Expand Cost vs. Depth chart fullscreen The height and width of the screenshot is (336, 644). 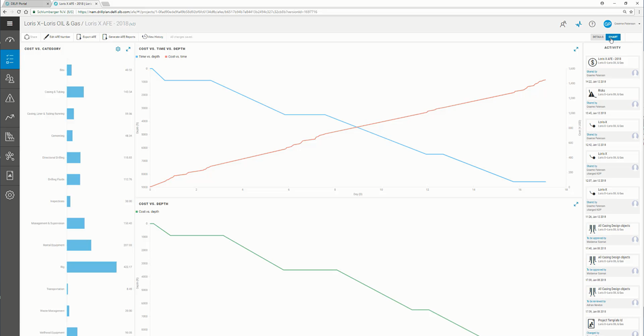point(576,204)
